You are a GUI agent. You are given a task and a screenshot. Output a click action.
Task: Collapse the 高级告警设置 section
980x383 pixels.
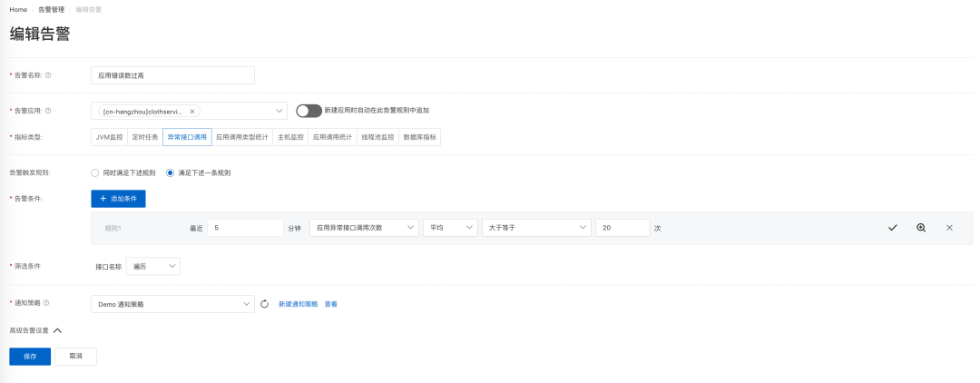coord(35,330)
